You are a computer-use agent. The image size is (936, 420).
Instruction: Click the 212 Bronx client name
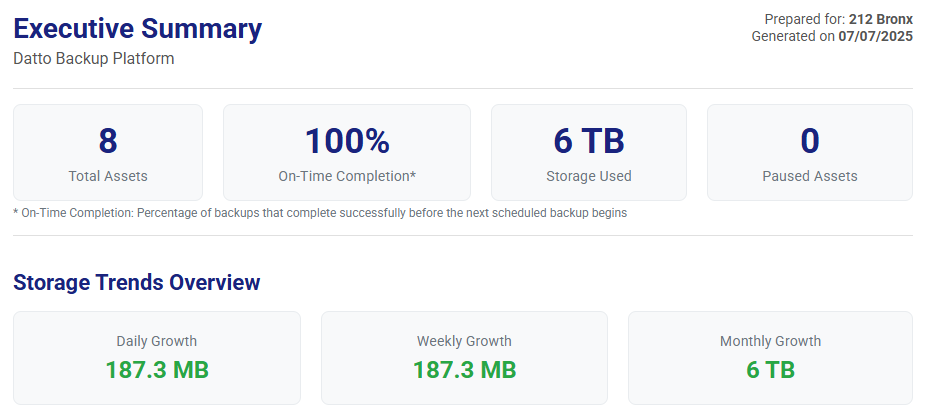point(880,19)
